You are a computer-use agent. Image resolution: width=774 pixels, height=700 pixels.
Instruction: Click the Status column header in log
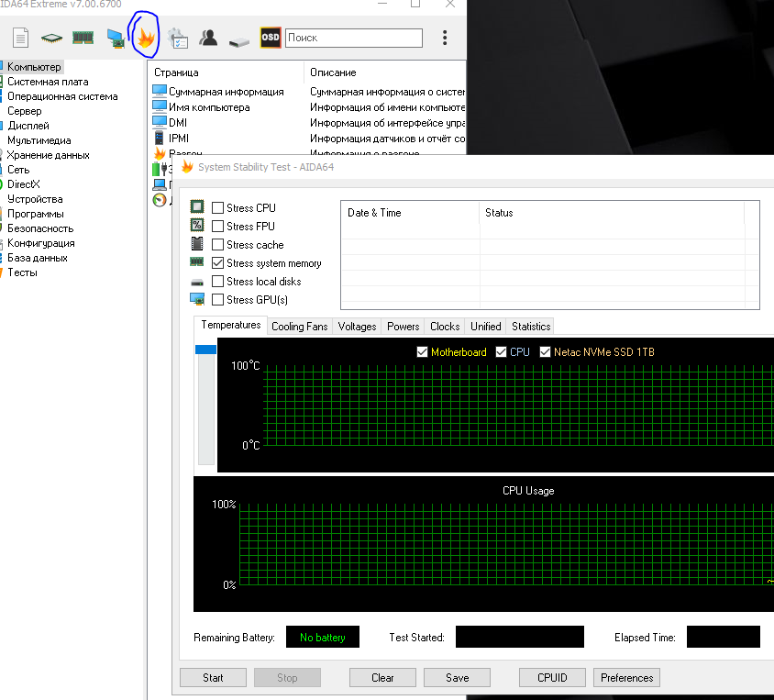pyautogui.click(x=612, y=213)
